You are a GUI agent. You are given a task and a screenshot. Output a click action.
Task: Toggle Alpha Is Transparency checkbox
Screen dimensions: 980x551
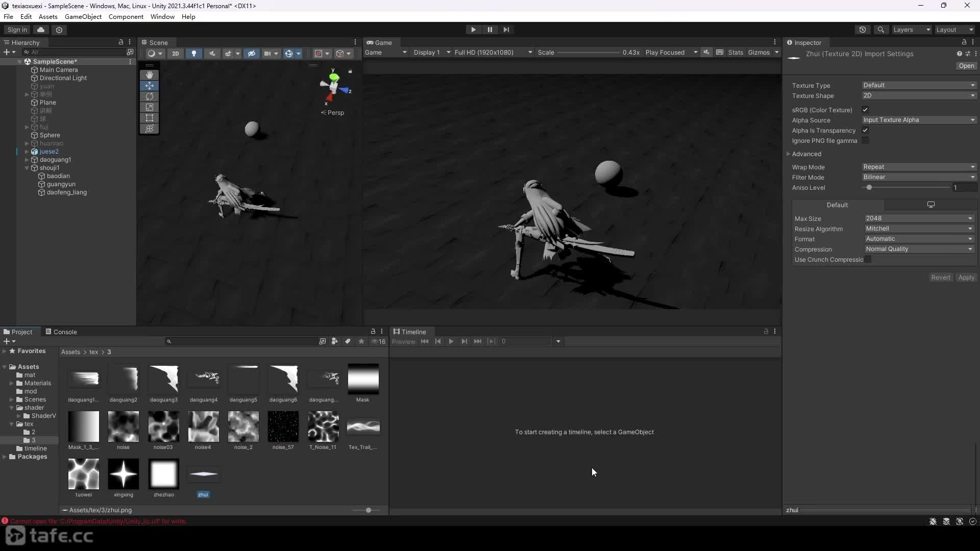[865, 130]
